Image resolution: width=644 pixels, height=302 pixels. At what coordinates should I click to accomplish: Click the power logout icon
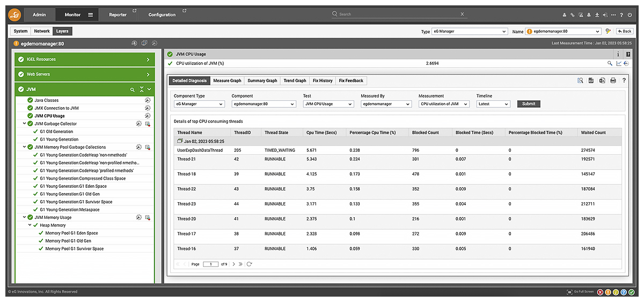point(630,15)
